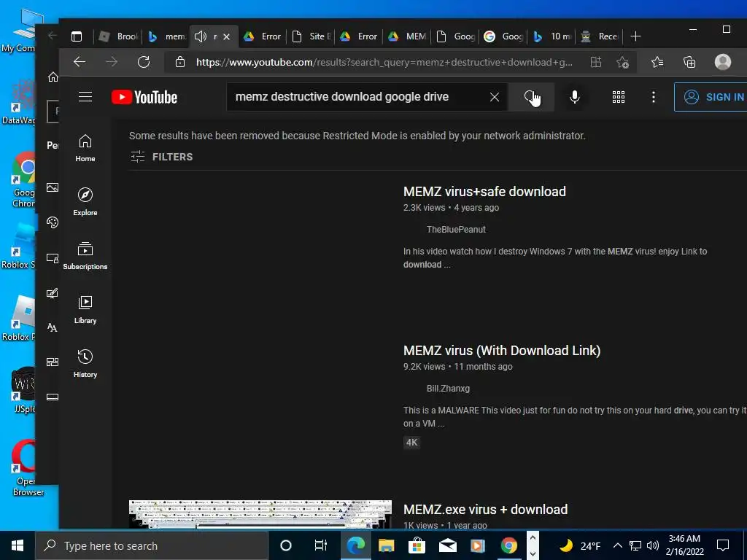
Task: Select Colors palette icon in Settings window
Action: (x=53, y=222)
